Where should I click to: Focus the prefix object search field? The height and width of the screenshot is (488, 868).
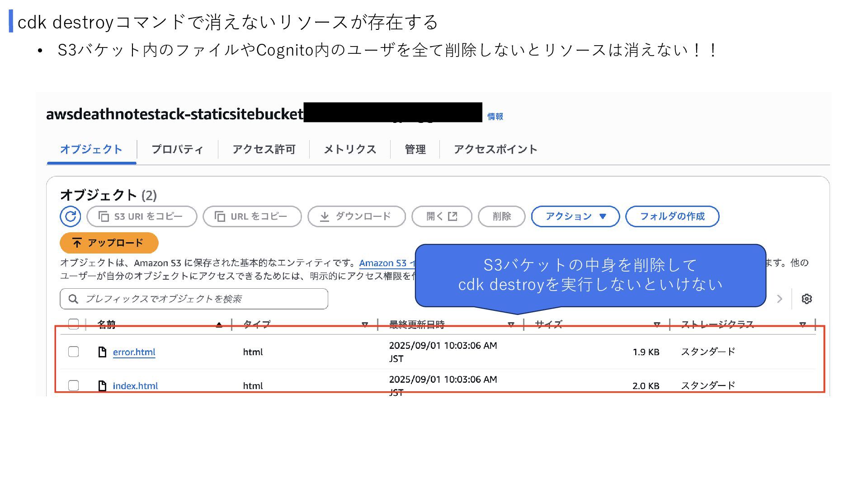pyautogui.click(x=194, y=299)
